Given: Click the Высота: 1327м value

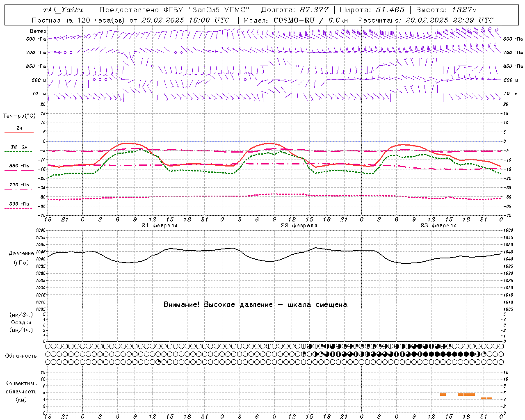Looking at the screenshot, I should (446, 10).
